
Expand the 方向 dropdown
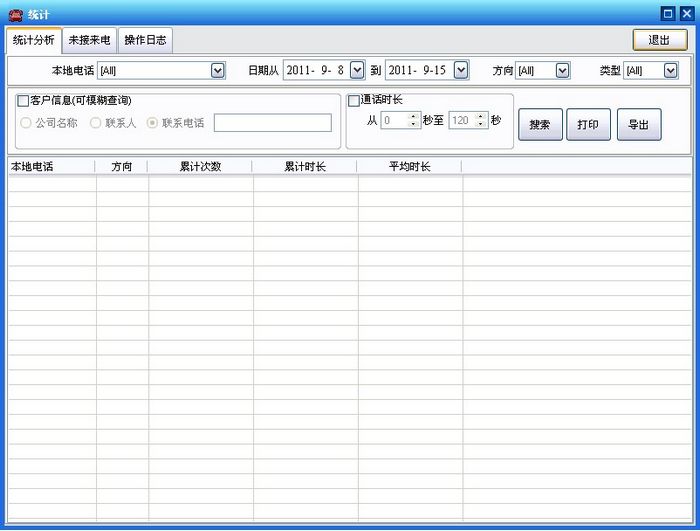[562, 71]
